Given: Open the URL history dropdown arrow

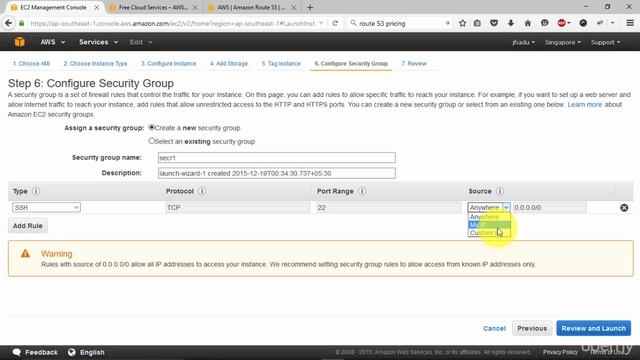Looking at the screenshot, I should point(321,23).
